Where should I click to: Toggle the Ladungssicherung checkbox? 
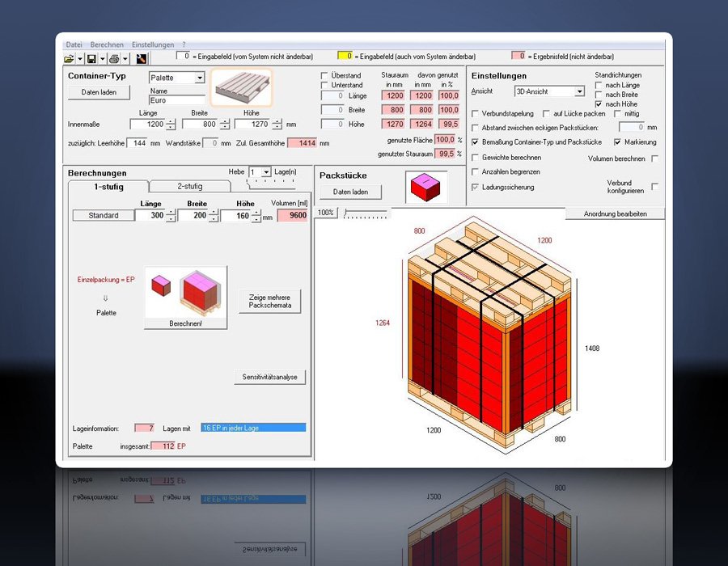475,187
